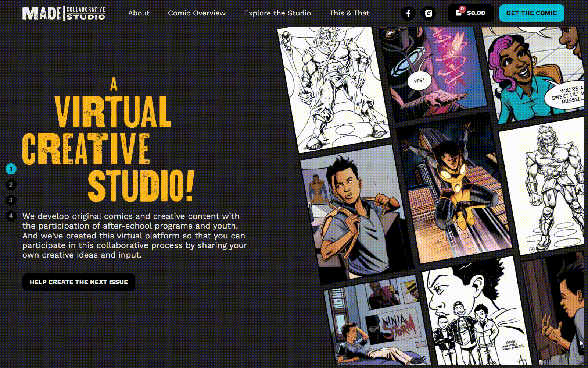This screenshot has width=588, height=368.
Task: Go to slide 1 indicator
Action: tap(11, 169)
